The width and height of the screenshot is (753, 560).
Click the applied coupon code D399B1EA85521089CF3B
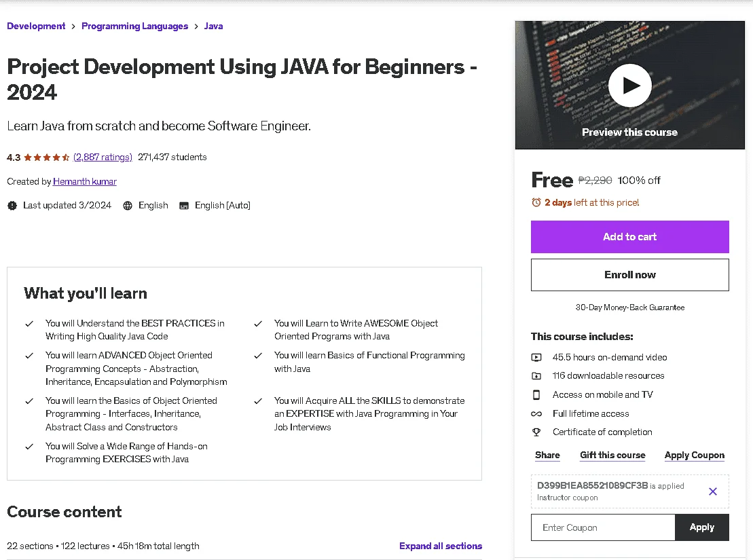tap(592, 485)
